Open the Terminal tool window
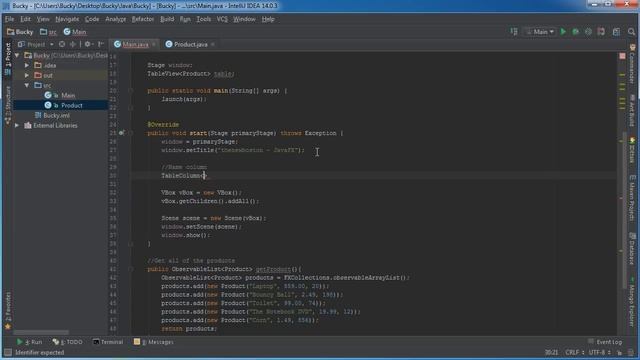Image resolution: width=640 pixels, height=360 pixels. point(108,342)
